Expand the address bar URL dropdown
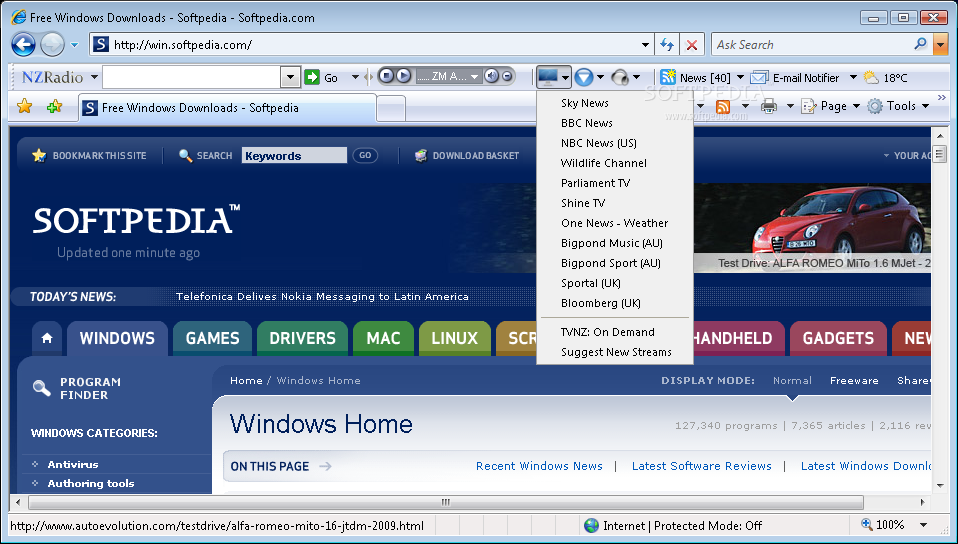The width and height of the screenshot is (958, 544). 645,45
